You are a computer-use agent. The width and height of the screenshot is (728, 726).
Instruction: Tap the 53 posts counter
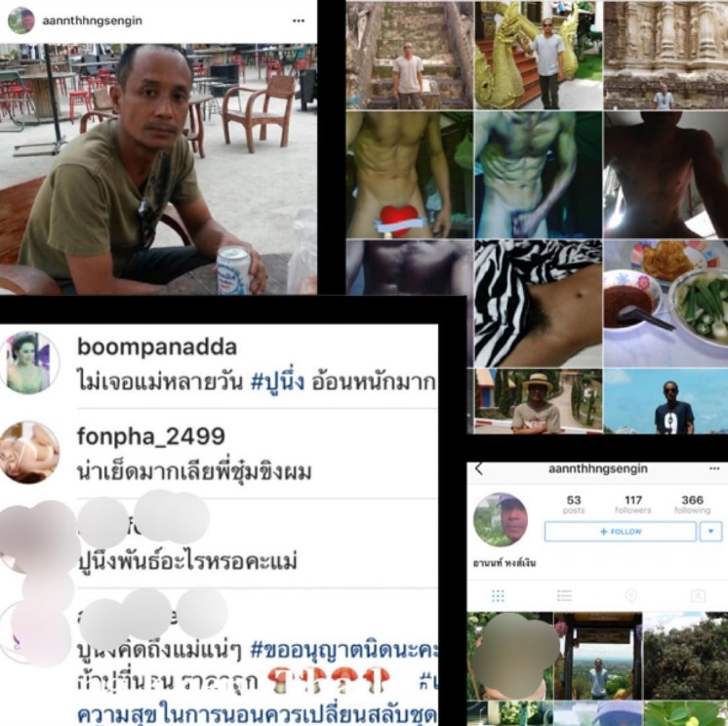(574, 504)
